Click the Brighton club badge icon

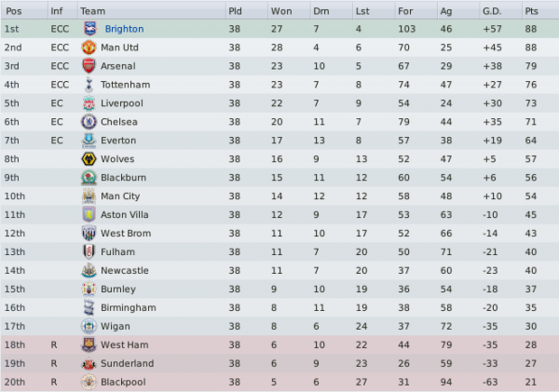pos(89,29)
